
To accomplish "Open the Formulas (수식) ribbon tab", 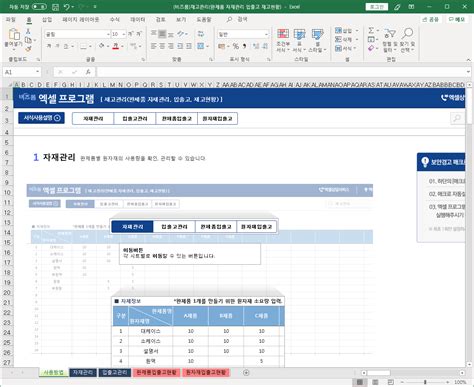I will pyautogui.click(x=115, y=20).
